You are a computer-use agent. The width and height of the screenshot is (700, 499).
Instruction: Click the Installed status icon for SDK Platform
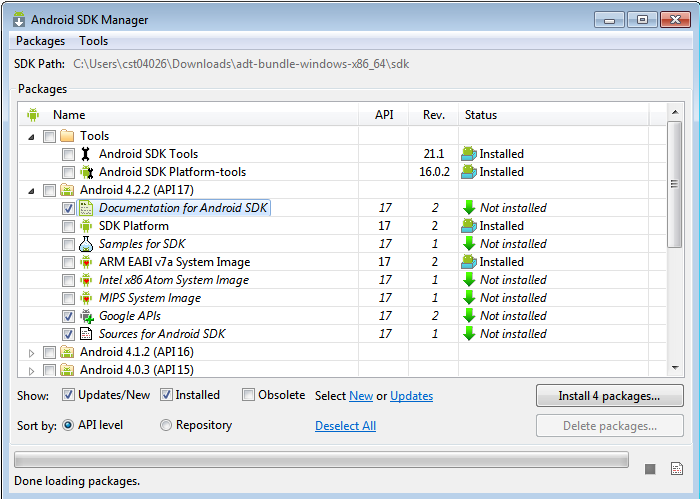469,226
